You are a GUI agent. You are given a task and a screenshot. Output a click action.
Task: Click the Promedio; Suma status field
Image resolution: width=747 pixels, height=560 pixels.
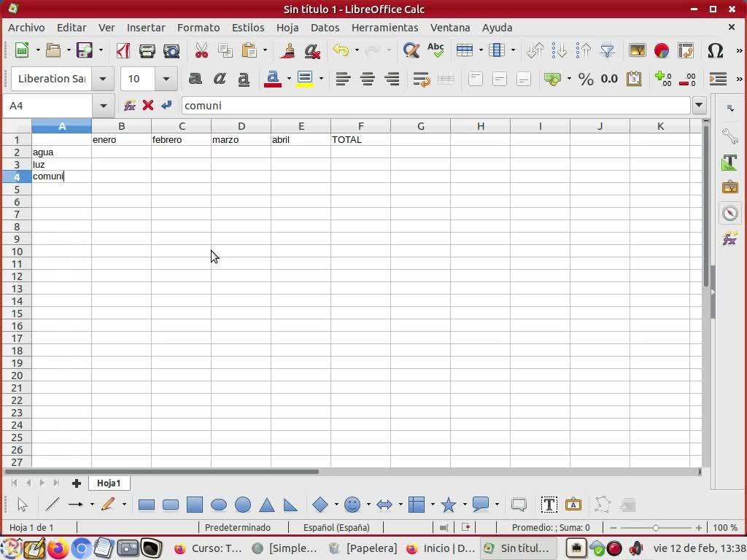pyautogui.click(x=550, y=528)
